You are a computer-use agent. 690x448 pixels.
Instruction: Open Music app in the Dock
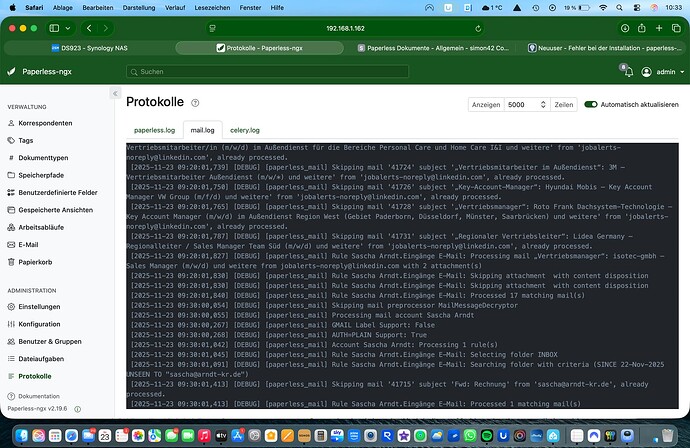204,436
